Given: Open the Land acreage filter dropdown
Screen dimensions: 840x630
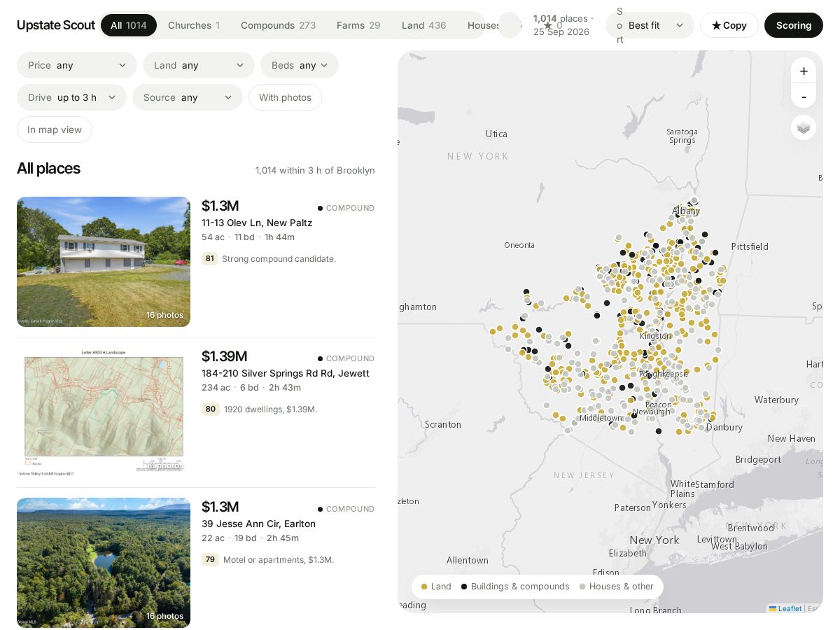Looking at the screenshot, I should click(199, 65).
